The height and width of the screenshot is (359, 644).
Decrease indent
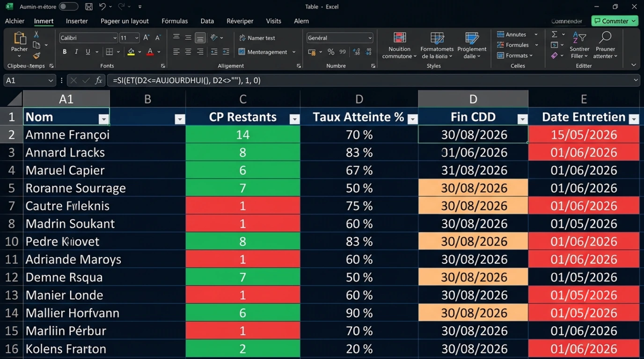(214, 52)
